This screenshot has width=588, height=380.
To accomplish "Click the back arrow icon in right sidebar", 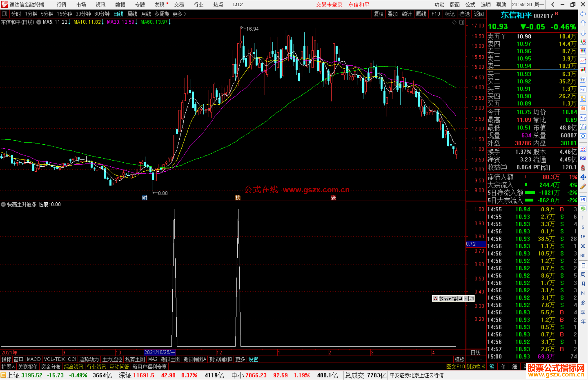I will [x=583, y=14].
